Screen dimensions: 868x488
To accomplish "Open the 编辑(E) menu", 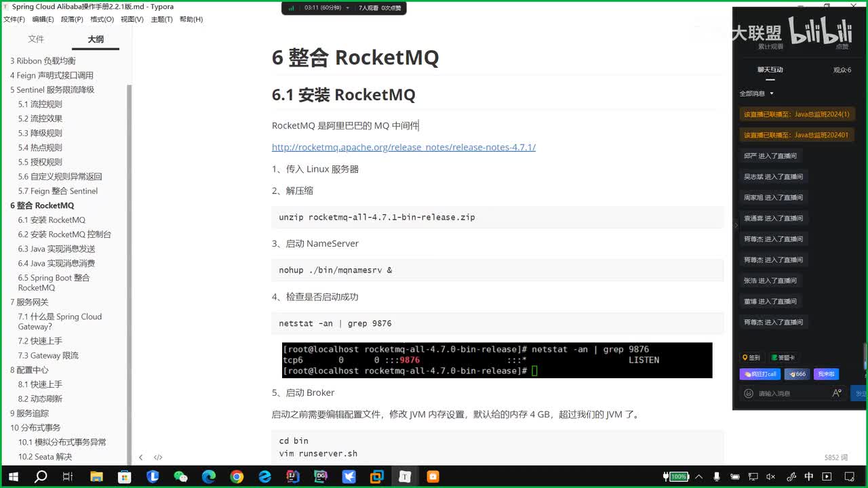I will point(43,19).
